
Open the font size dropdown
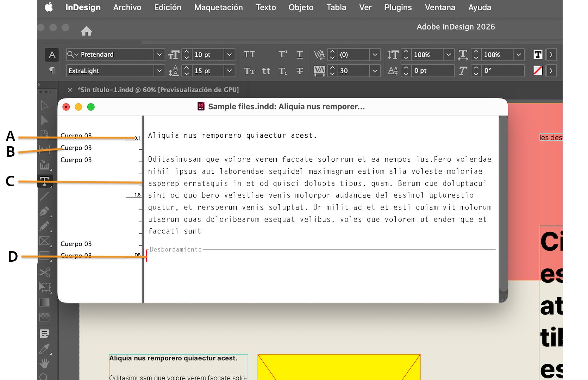(x=229, y=55)
